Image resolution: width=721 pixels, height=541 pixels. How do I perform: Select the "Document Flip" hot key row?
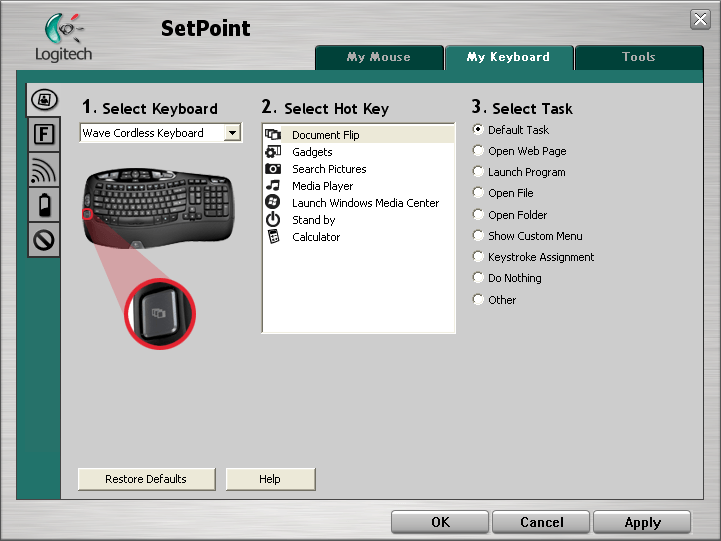pyautogui.click(x=359, y=135)
